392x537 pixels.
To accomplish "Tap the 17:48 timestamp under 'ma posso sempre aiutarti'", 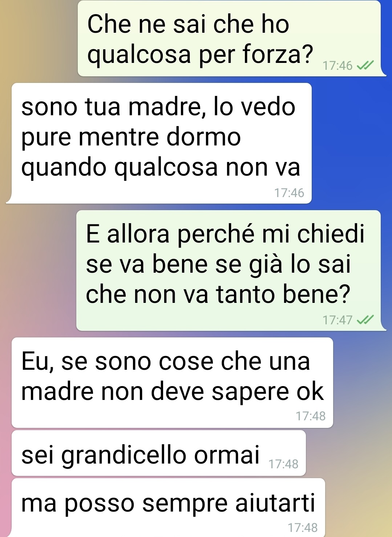I will (303, 527).
